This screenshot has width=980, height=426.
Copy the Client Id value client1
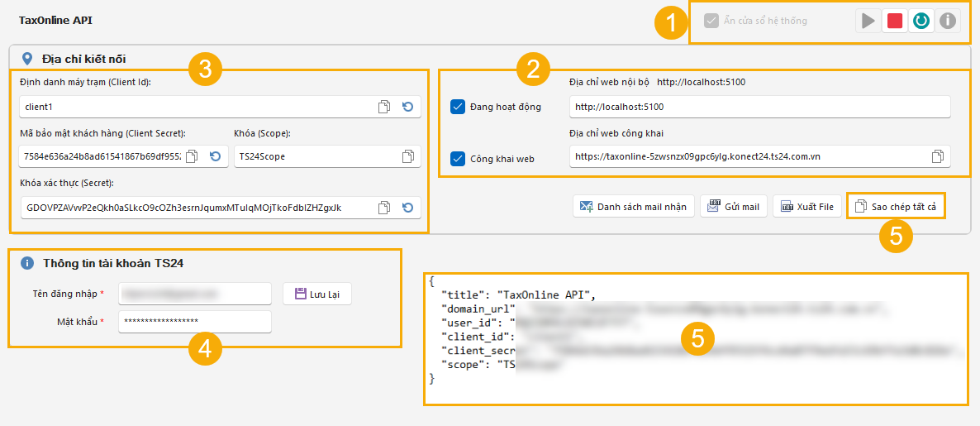[383, 107]
